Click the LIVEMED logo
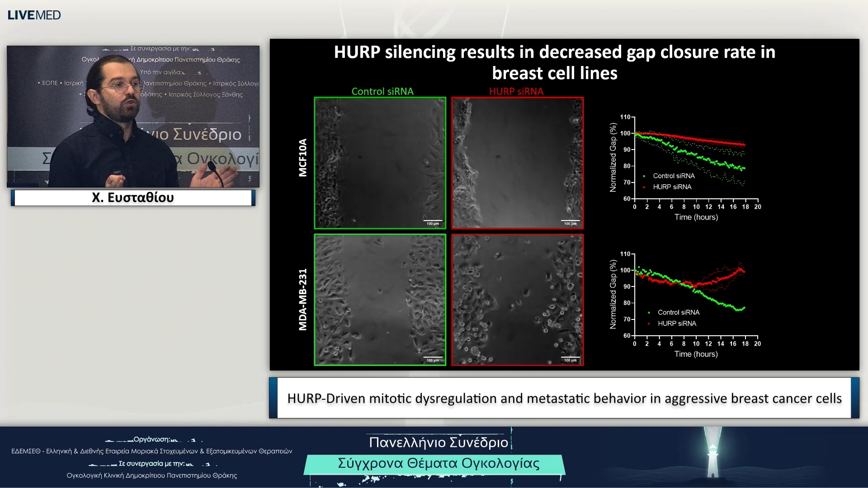This screenshot has height=488, width=868. (34, 15)
